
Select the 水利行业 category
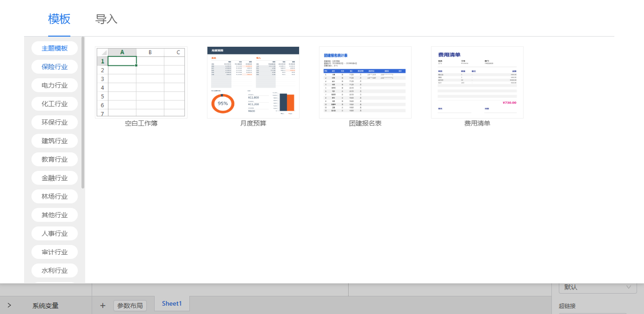(55, 270)
